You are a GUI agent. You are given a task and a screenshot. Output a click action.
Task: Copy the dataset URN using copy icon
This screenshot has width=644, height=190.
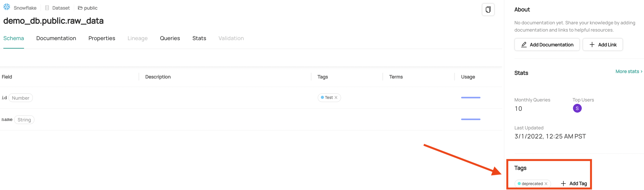coord(488,10)
